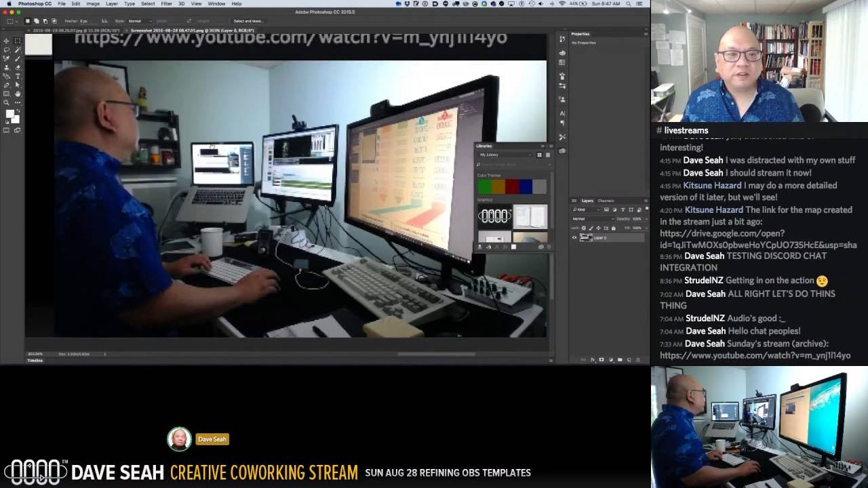Switch Libraries panel to grid view
The width and height of the screenshot is (868, 488).
click(x=539, y=155)
